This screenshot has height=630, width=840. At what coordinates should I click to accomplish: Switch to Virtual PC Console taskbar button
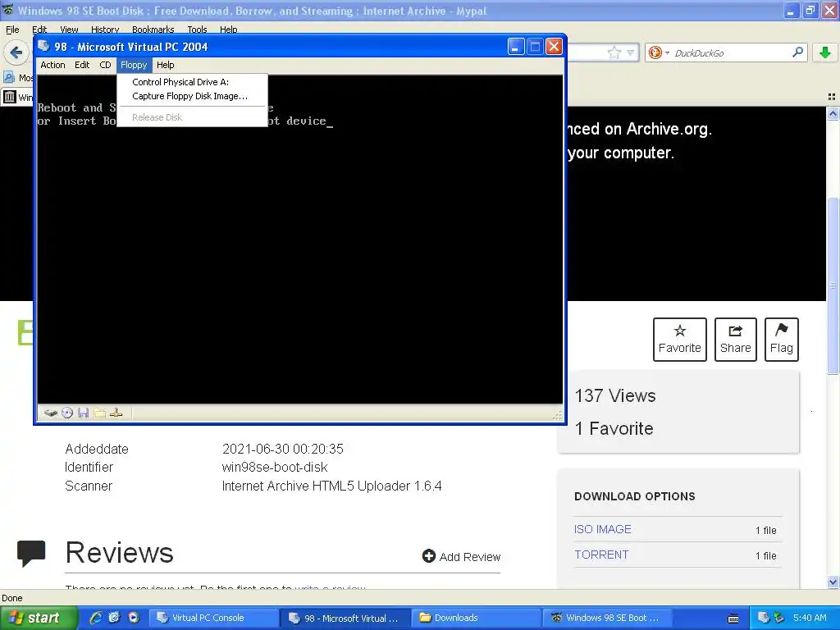[x=212, y=618]
